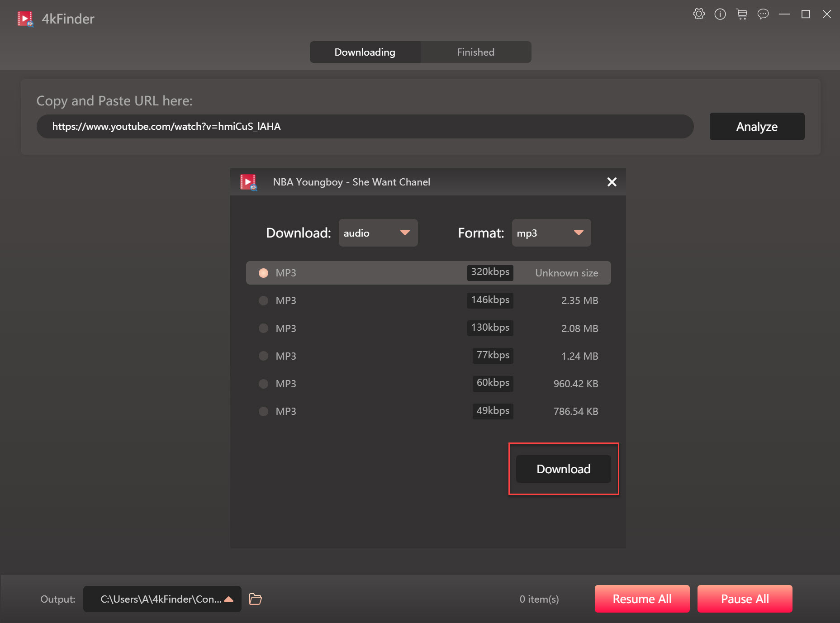
Task: Open the Format dropdown showing mp3
Action: pos(551,233)
